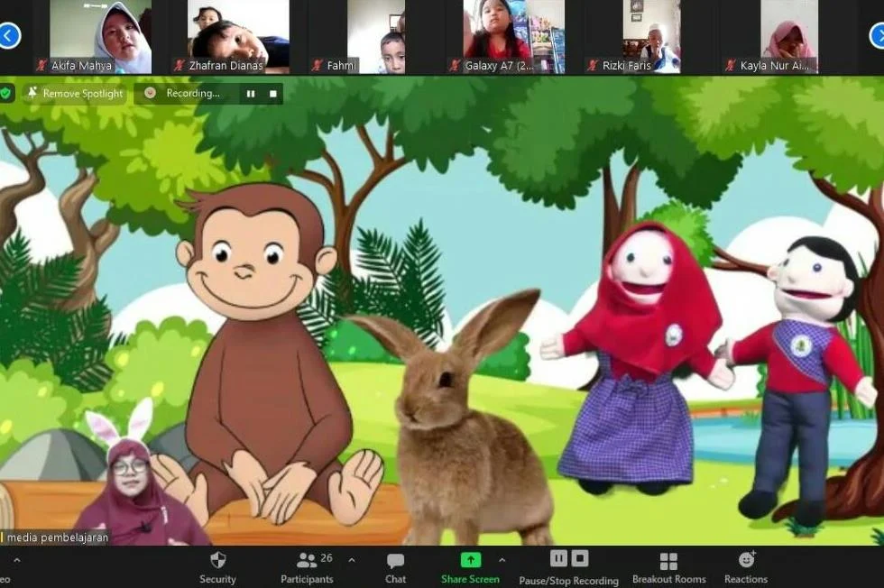Select the Galaxy A7 participant thumbnail

(x=513, y=36)
